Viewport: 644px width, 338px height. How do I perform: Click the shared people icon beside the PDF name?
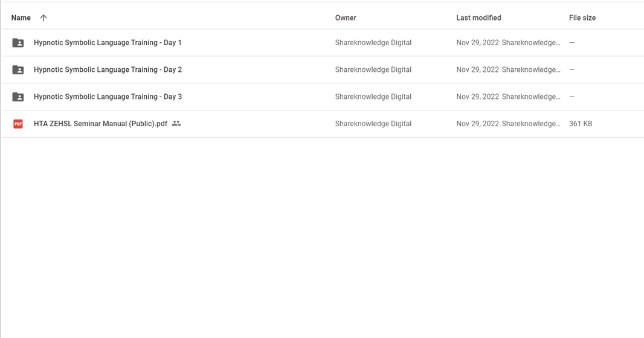click(x=176, y=124)
